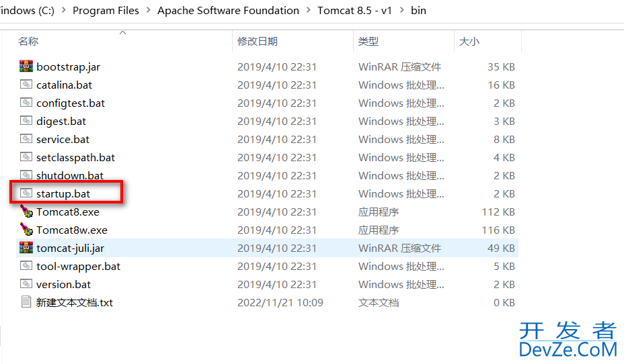Viewport: 624px width, 364px height.
Task: Click the version.bat file icon
Action: [26, 283]
